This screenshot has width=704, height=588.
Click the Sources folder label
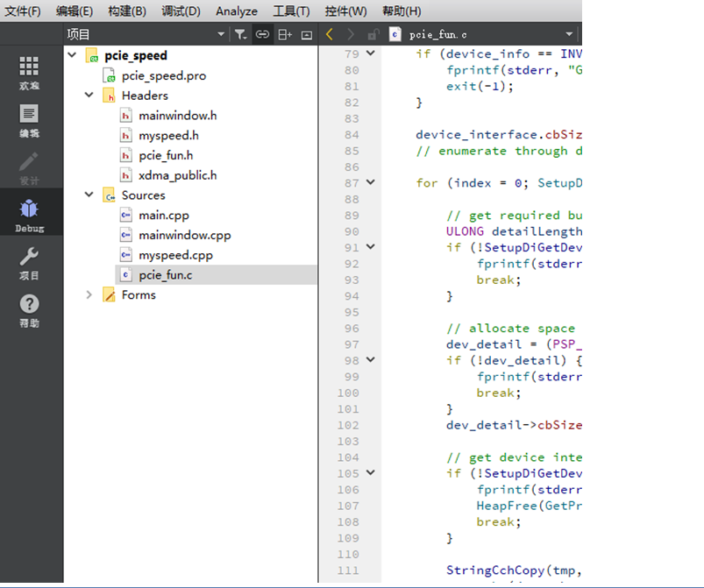click(143, 195)
